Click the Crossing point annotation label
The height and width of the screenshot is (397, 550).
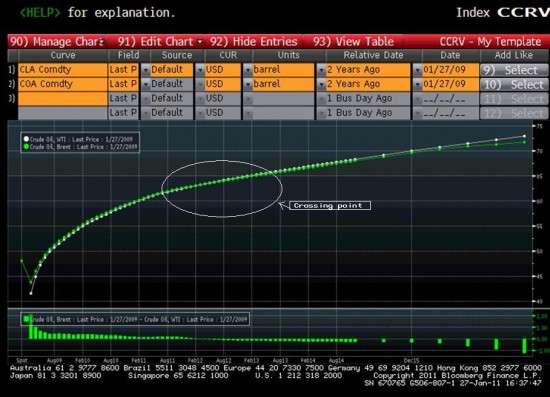click(x=330, y=206)
